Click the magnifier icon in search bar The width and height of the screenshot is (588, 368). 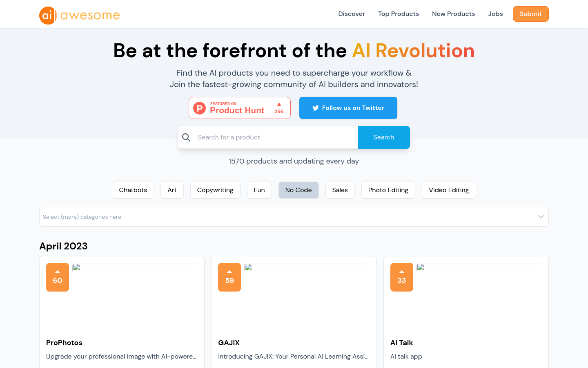tap(186, 137)
